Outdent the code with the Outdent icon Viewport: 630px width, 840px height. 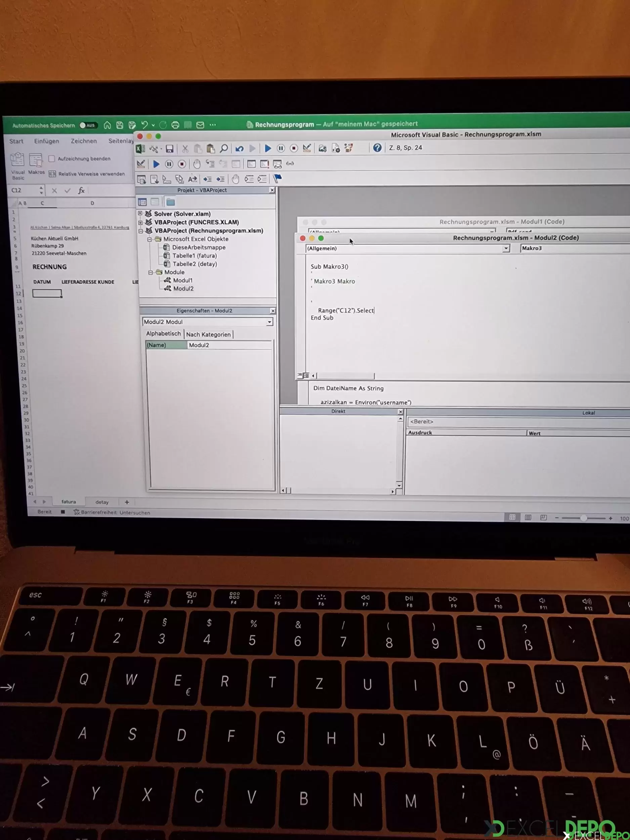(x=220, y=179)
